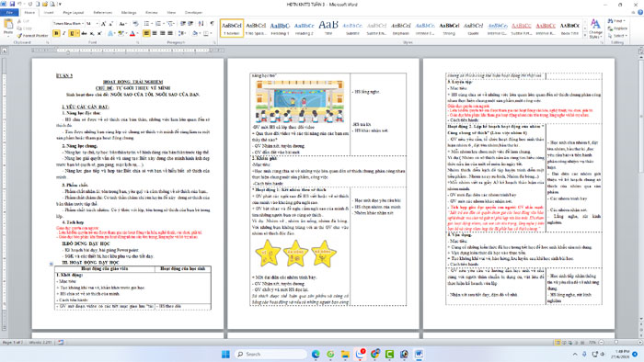Open Bullets list dropdown arrow

pos(151,24)
